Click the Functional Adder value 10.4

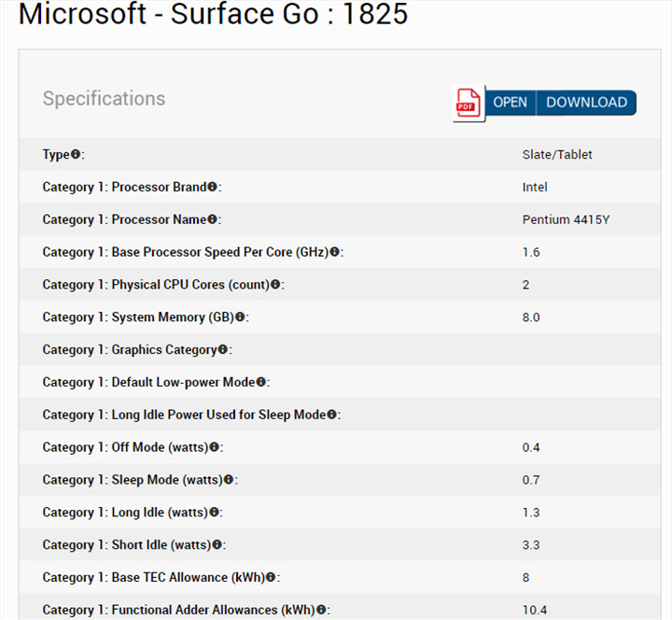coord(535,610)
